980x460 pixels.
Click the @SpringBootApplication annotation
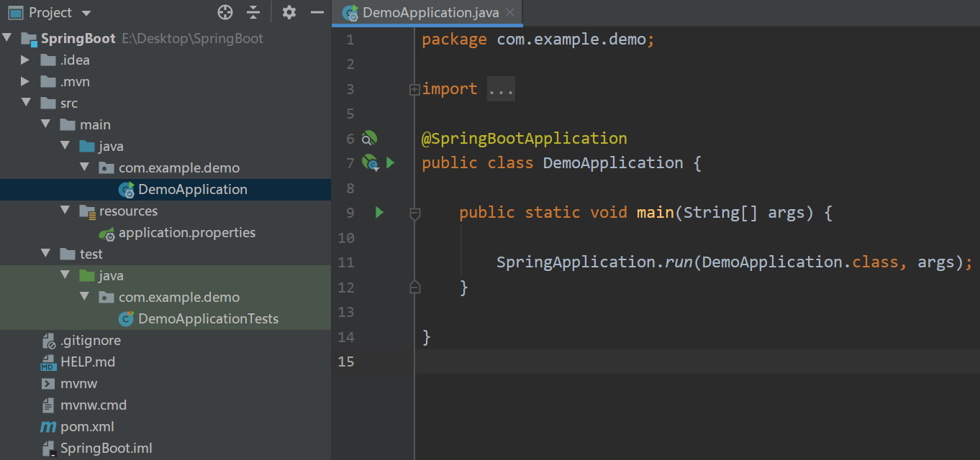(525, 138)
